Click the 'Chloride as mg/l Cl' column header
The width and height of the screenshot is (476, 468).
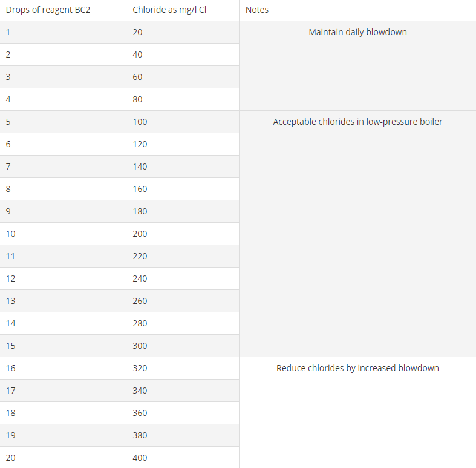pos(183,10)
